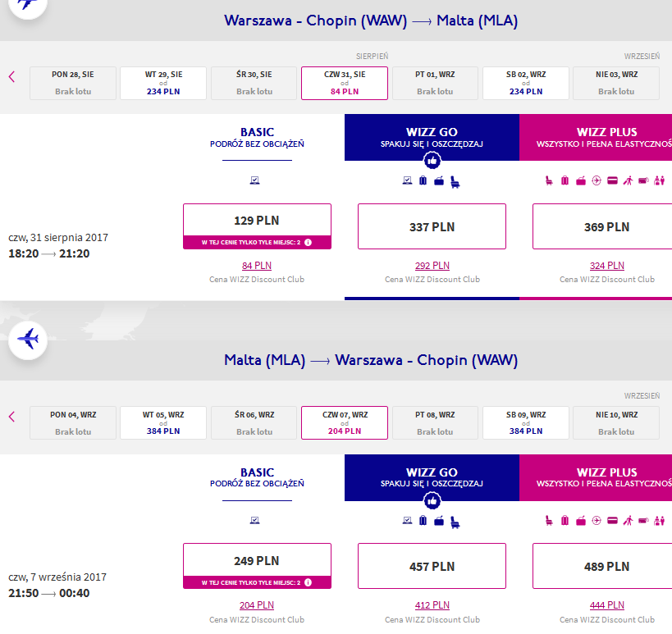This screenshot has height=634, width=672.
Task: Open 324 PLN Discount Club price link
Action: pyautogui.click(x=607, y=266)
